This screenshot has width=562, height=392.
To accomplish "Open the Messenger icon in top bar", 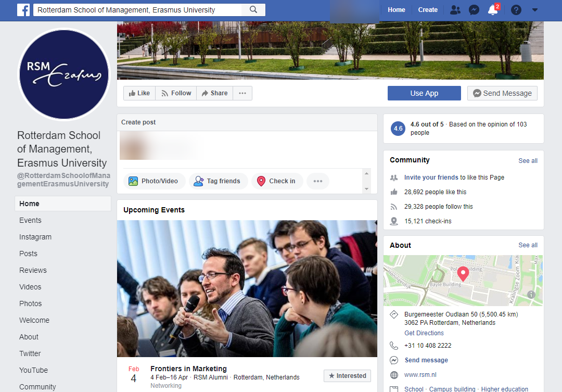I will pyautogui.click(x=474, y=10).
